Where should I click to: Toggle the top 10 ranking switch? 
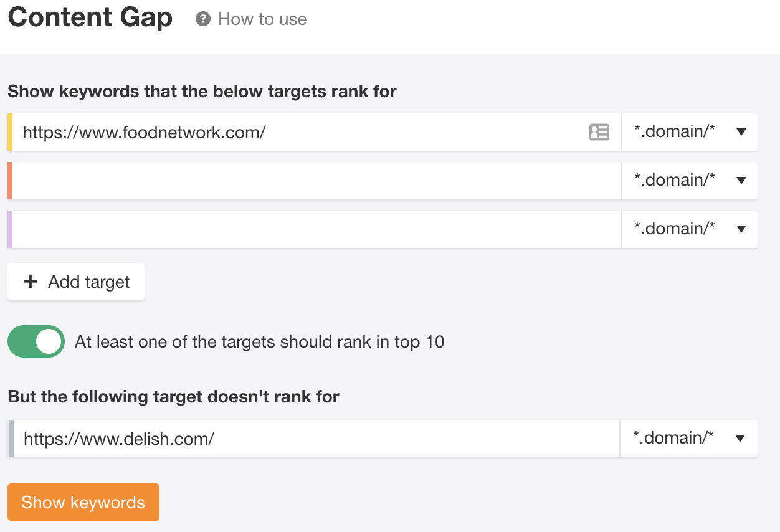click(x=36, y=341)
